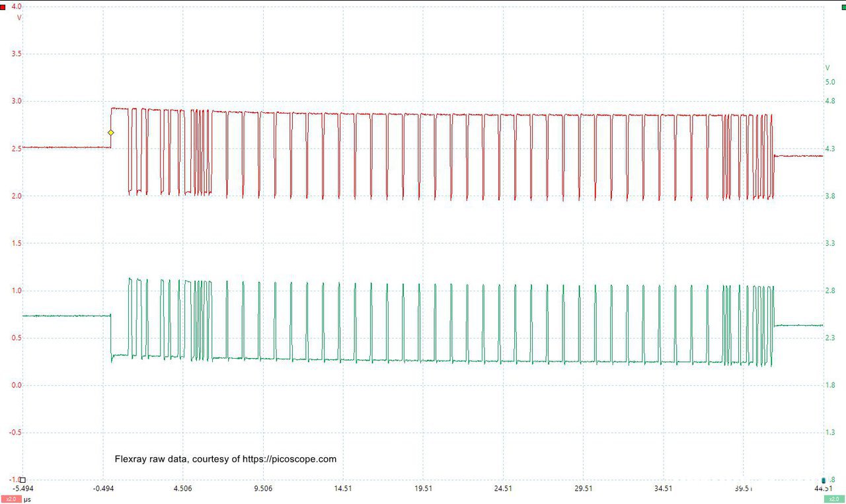Screen dimensions: 846x504
Task: Click the red x2.0 zoom button
Action: 11,499
